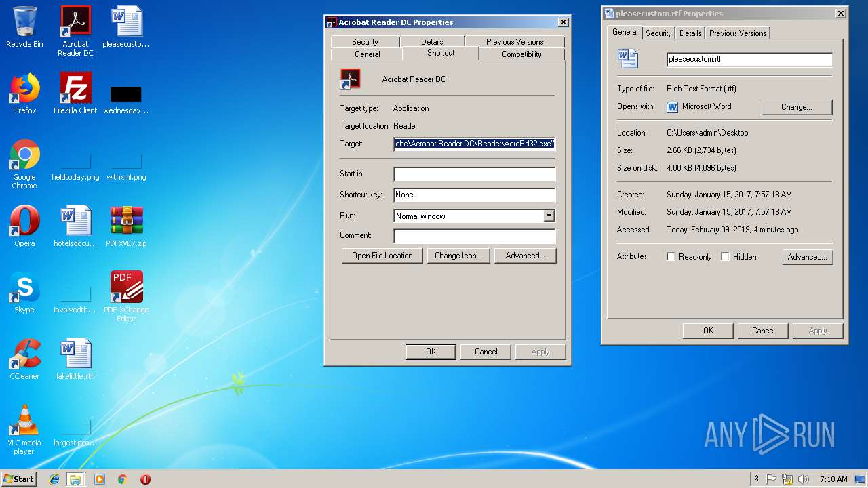Click the Comment input field

(x=475, y=236)
